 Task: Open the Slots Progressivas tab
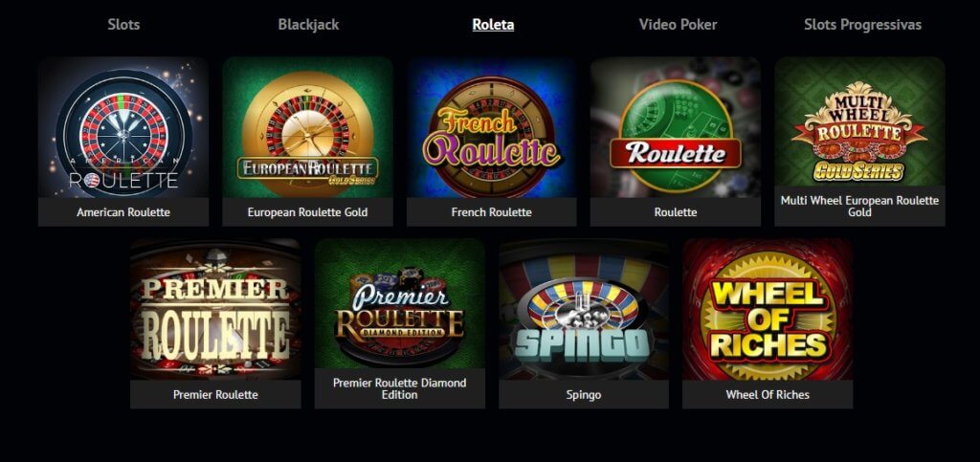[862, 24]
